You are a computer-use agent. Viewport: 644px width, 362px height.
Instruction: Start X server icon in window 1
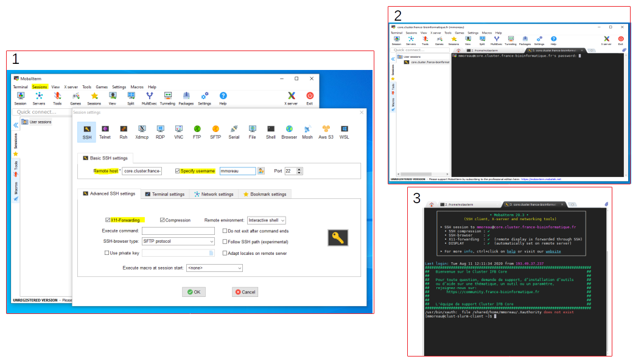point(291,99)
